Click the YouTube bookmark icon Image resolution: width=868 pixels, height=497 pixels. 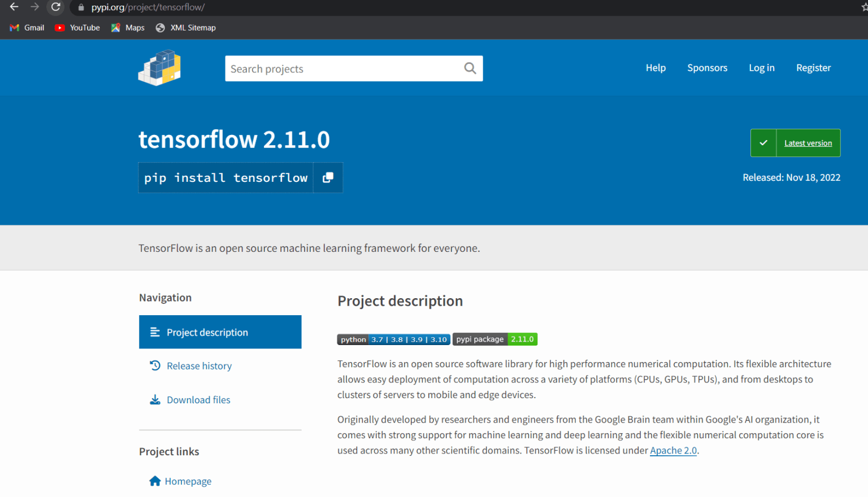60,27
